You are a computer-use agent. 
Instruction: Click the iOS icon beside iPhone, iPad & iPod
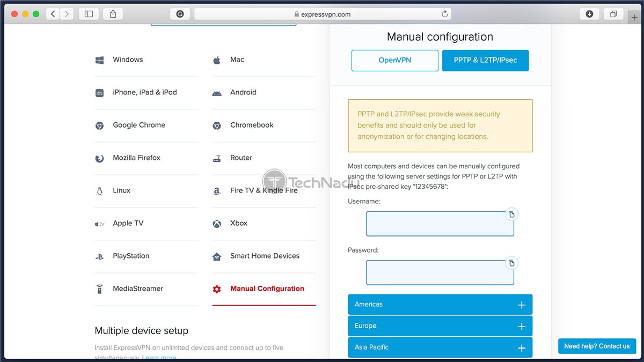tap(99, 93)
